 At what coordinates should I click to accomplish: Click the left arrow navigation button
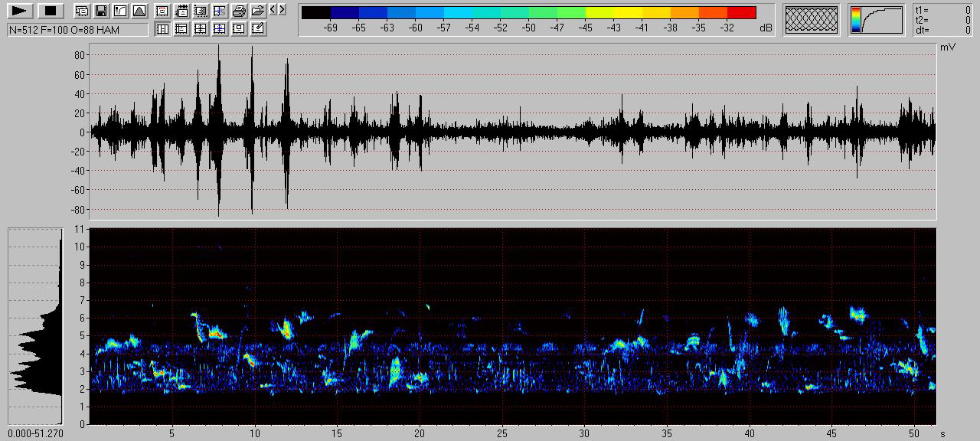pos(273,10)
